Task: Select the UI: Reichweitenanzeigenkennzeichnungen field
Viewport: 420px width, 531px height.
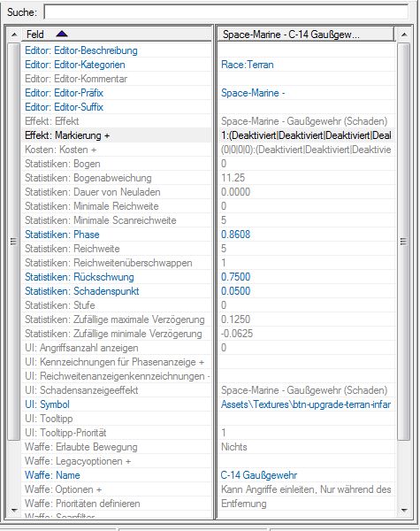Action: click(117, 376)
